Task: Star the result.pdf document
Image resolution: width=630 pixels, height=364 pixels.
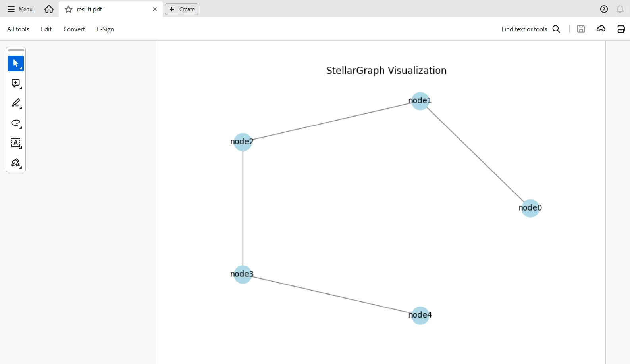Action: 69,9
